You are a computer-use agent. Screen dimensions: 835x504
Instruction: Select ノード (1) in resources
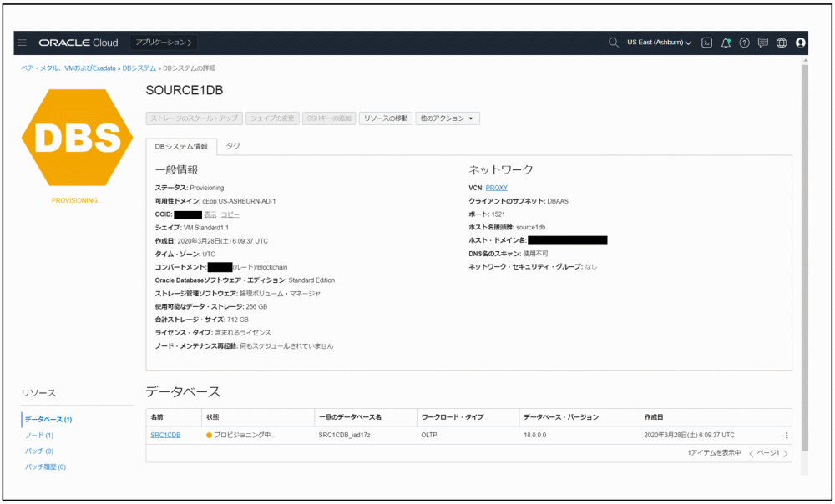click(39, 436)
